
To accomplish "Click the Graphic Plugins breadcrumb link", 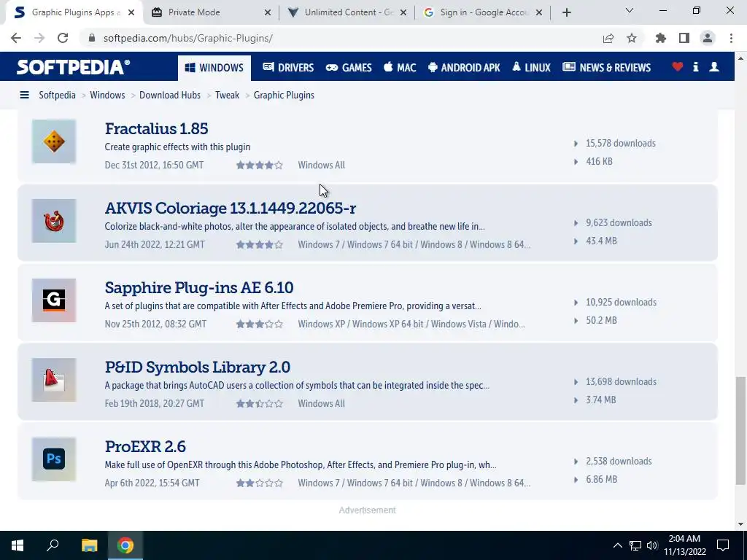I will click(x=284, y=96).
